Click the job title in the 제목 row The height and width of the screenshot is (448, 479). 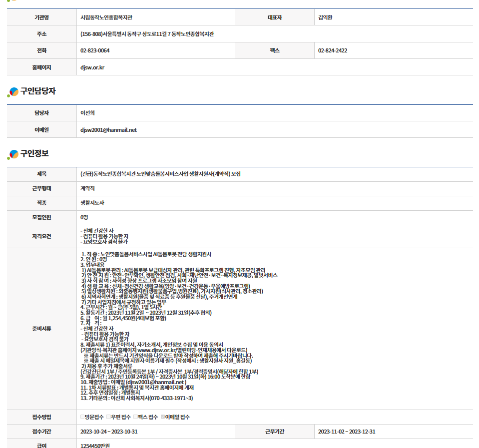pyautogui.click(x=160, y=174)
